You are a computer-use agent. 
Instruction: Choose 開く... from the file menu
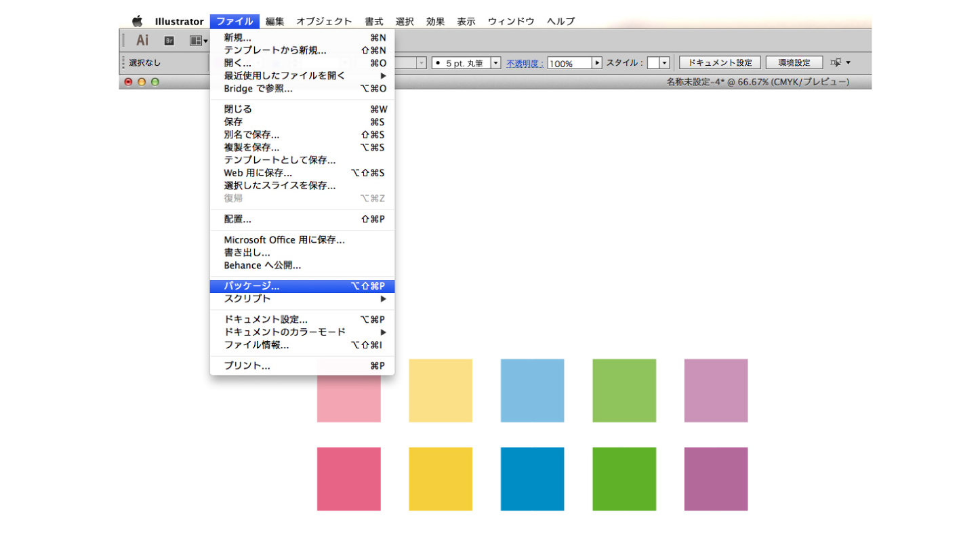pos(302,63)
